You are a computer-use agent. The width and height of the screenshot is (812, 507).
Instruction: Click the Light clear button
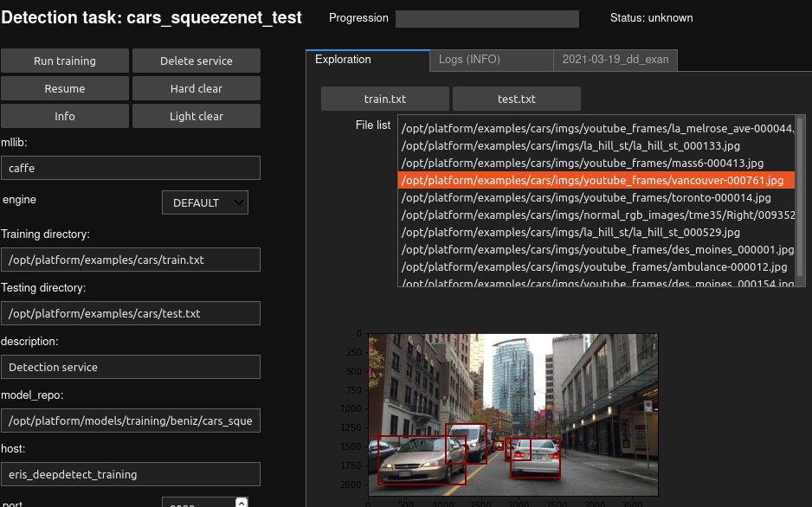tap(197, 116)
